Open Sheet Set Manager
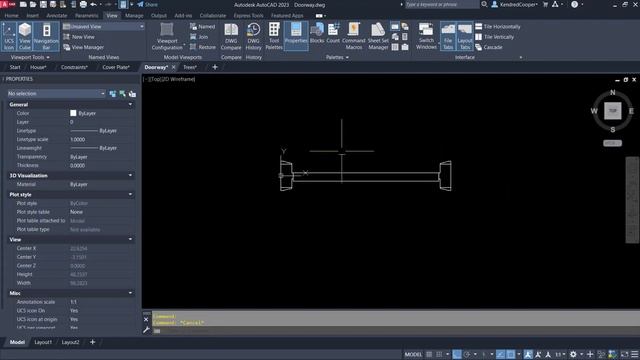 tap(378, 36)
